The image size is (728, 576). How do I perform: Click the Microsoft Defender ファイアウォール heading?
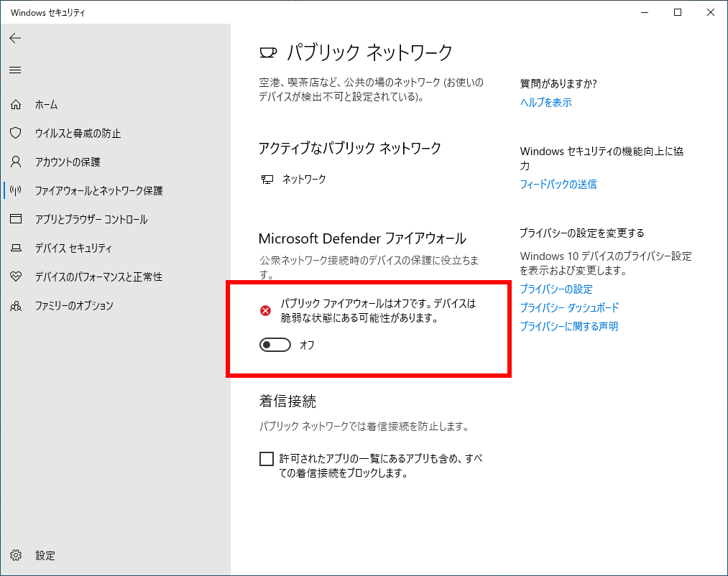(362, 238)
